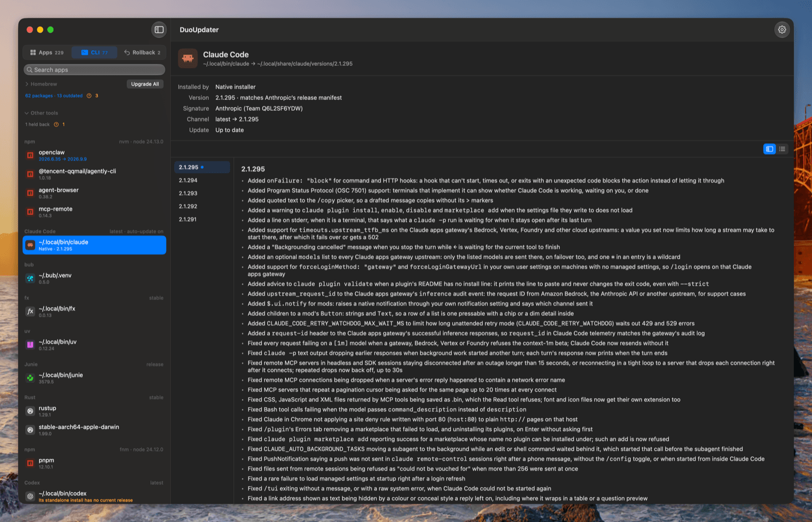Click the npm icon beside agent-browser
Viewport: 812px width, 522px height.
[x=30, y=193]
